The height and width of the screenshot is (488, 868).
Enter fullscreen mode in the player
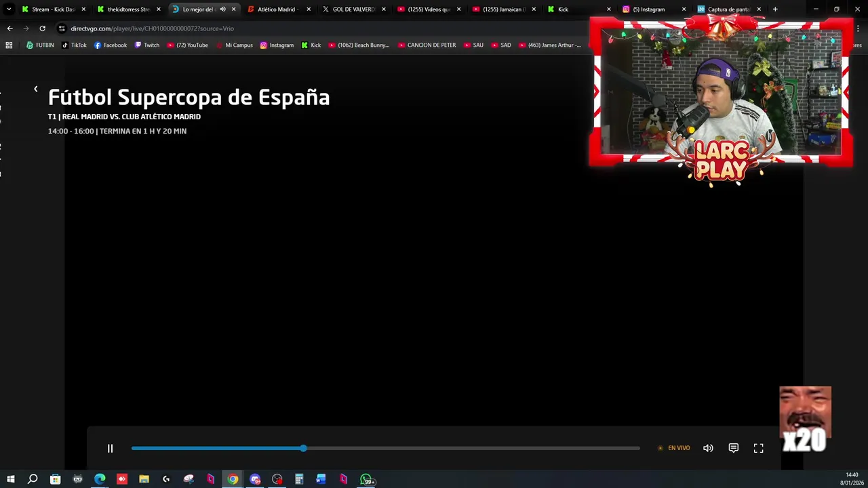[x=758, y=448]
